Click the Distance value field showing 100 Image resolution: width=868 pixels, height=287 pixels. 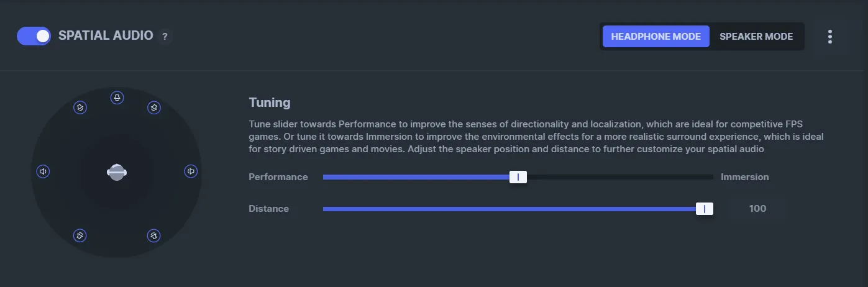tap(757, 209)
